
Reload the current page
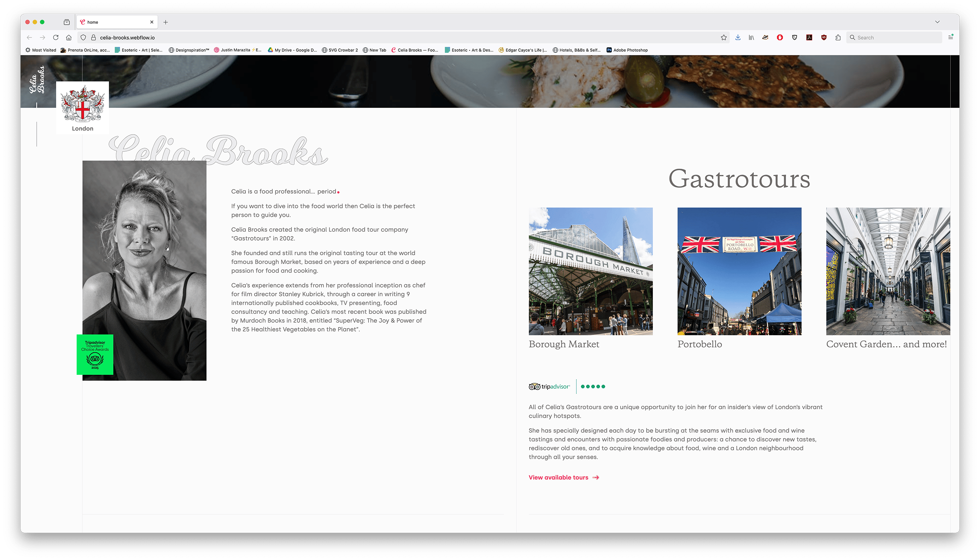click(56, 37)
